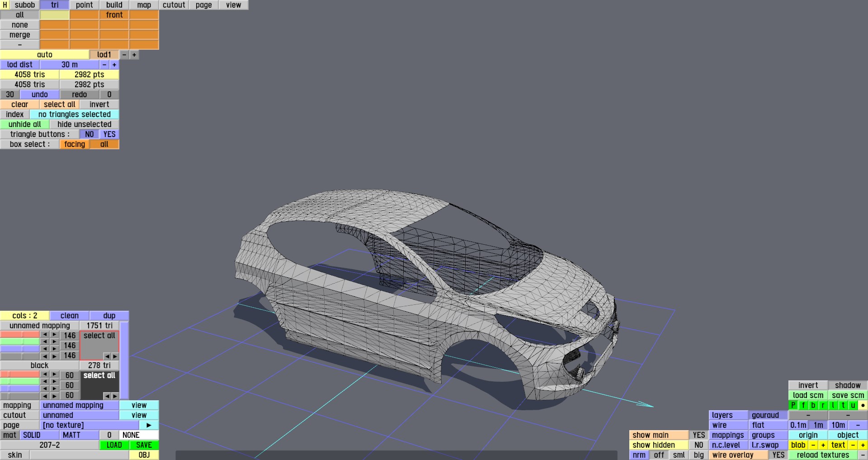This screenshot has width=868, height=460.
Task: Click the minus button beside reload textures
Action: click(863, 455)
